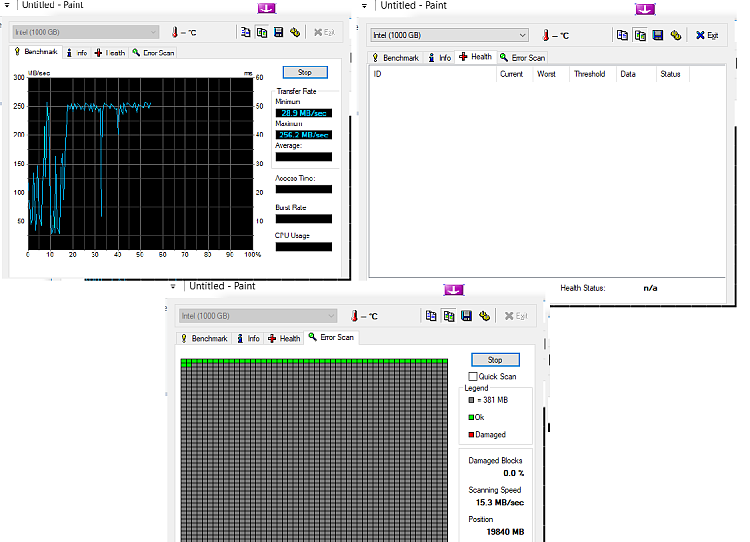Click the empty Access Time value field
Screen dimensions: 750x542
[x=304, y=189]
